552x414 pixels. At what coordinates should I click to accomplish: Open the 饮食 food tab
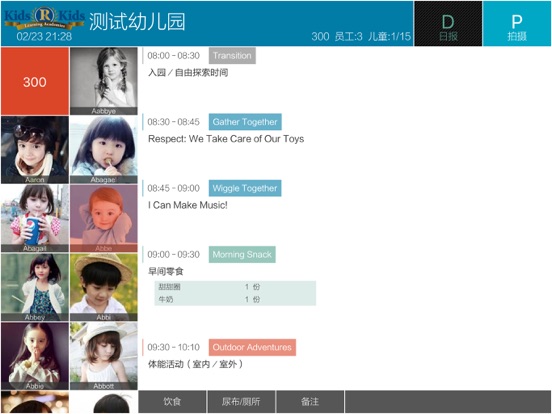click(172, 402)
